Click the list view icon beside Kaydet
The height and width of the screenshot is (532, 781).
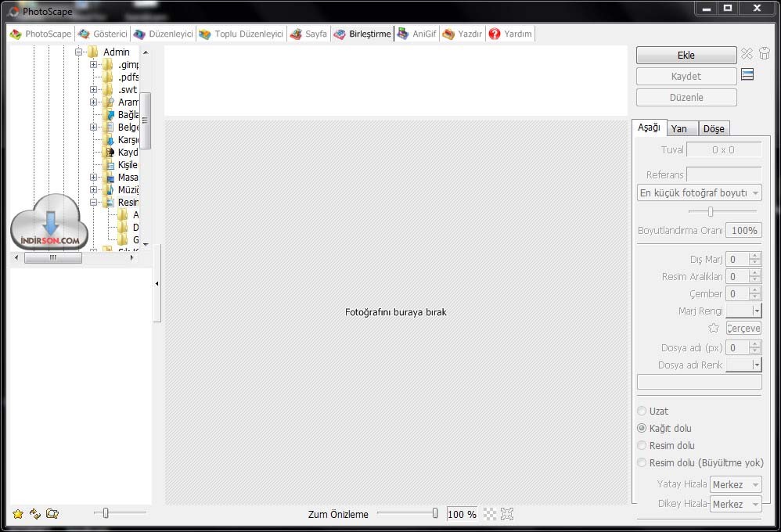pyautogui.click(x=747, y=75)
